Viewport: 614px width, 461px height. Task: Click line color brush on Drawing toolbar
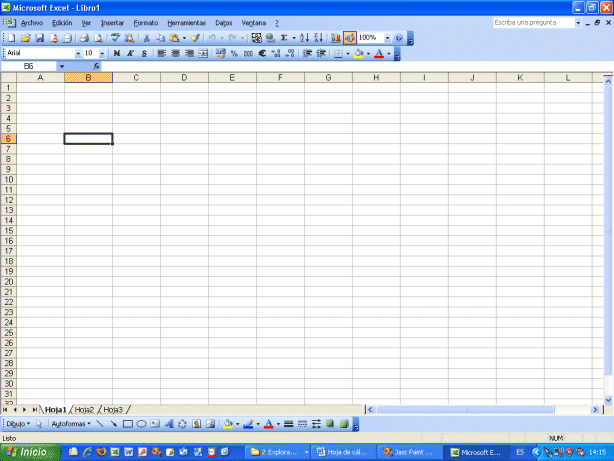pos(248,424)
